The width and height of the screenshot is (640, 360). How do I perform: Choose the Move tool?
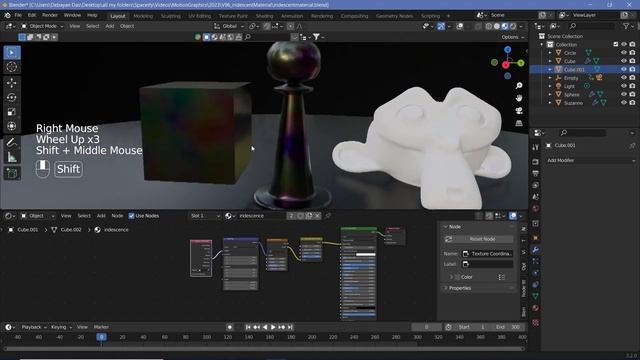pos(12,83)
